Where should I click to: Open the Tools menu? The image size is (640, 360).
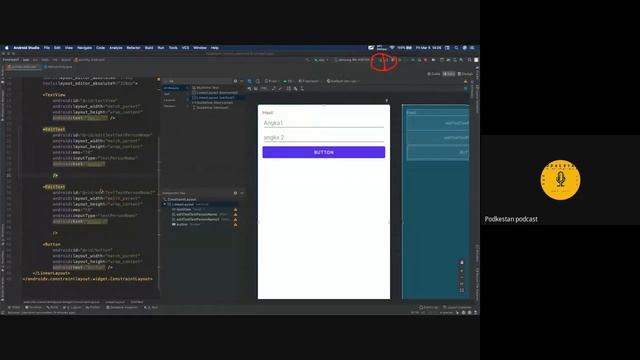pos(173,48)
